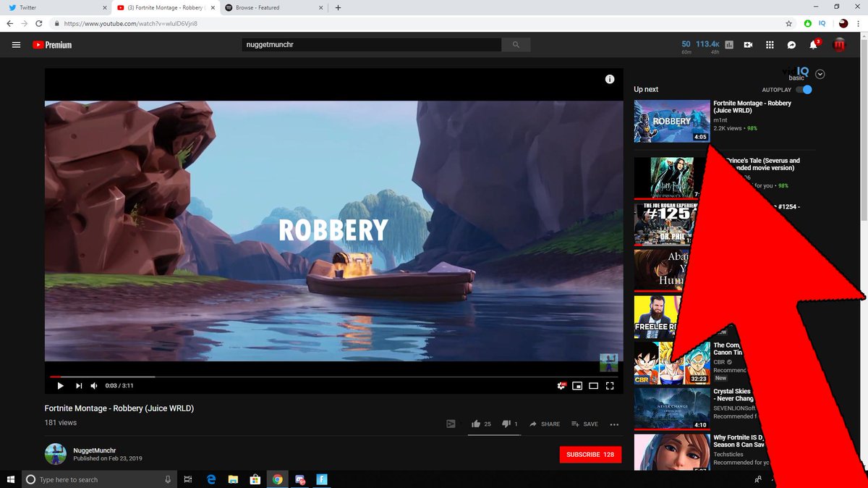
Task: Close the Twitter tab
Action: 104,7
